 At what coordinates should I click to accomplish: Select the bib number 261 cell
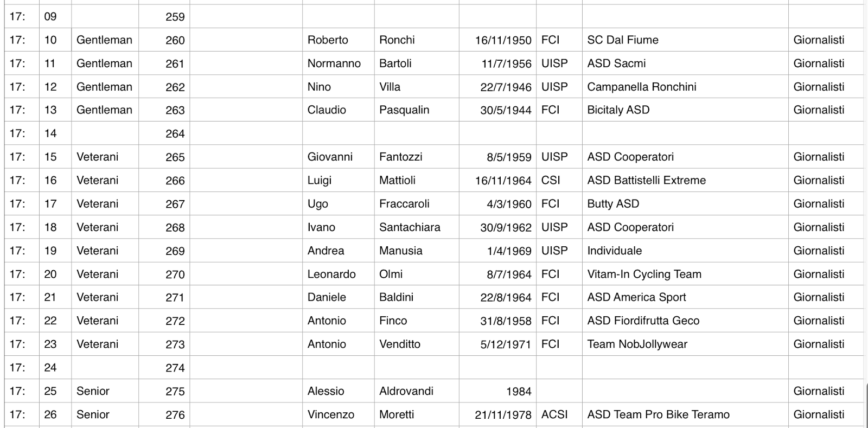pos(164,63)
